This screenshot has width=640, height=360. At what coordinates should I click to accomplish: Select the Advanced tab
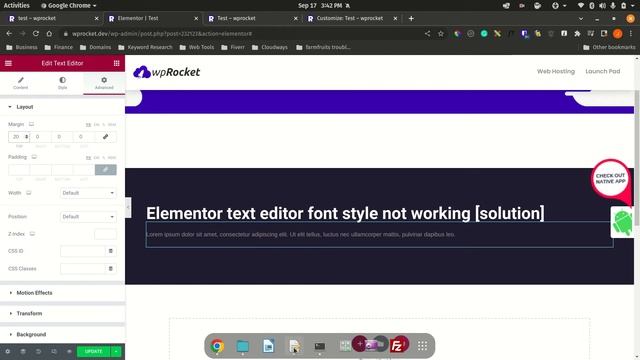click(x=104, y=83)
